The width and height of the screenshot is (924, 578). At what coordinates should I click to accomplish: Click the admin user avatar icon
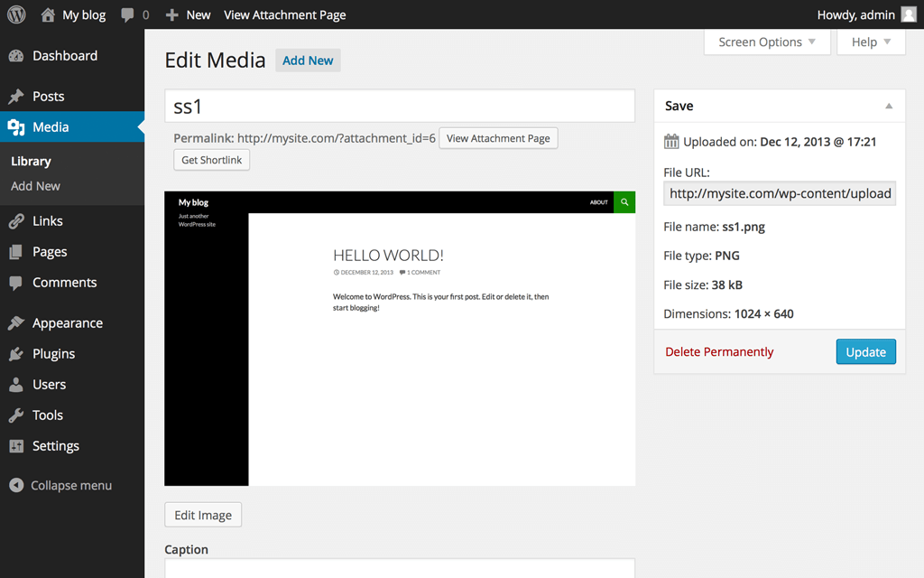point(909,14)
